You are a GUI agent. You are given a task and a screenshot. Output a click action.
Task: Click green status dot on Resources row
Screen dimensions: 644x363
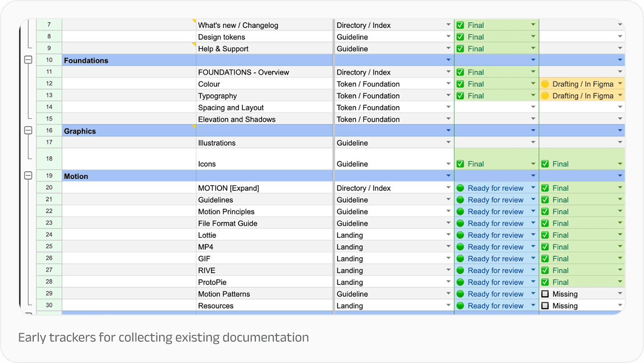[460, 306]
